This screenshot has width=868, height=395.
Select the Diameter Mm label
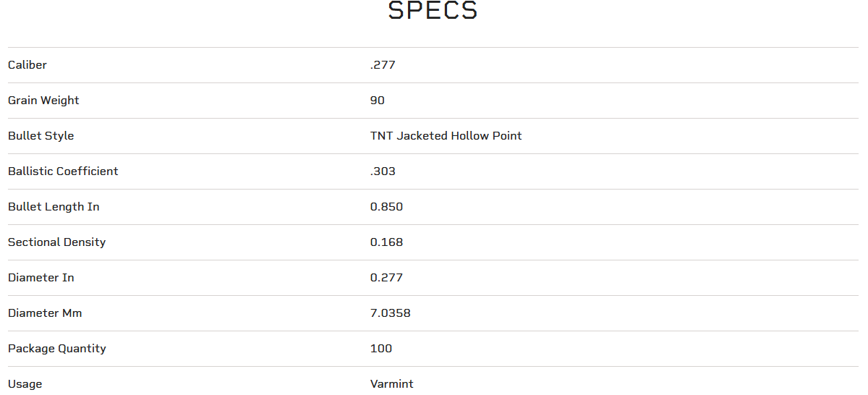pyautogui.click(x=45, y=313)
